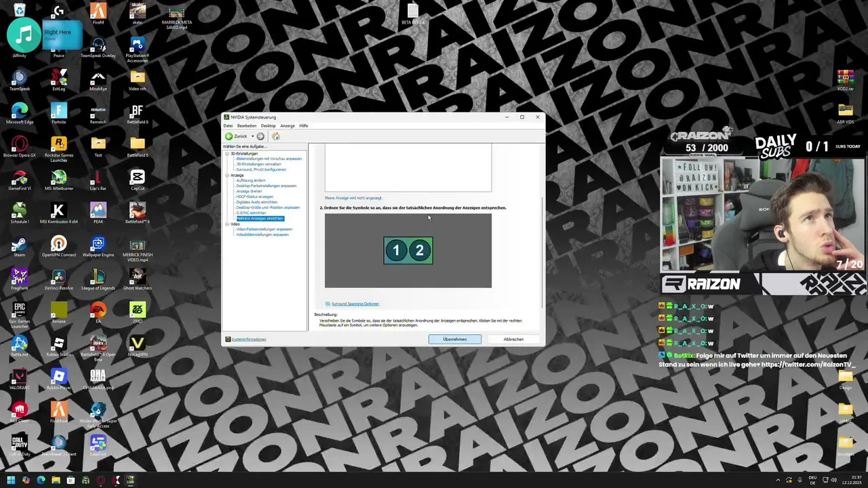Click the NVIDIA panel vertical scrollbar
The image size is (868, 488).
point(542,252)
